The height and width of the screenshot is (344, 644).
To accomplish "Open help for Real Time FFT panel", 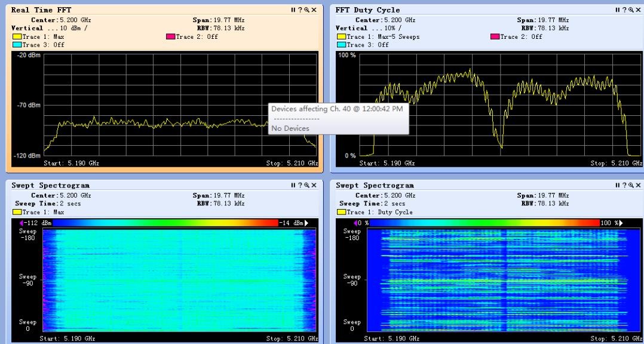I will coord(300,10).
